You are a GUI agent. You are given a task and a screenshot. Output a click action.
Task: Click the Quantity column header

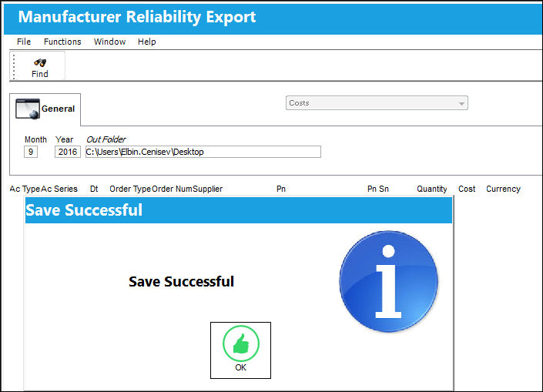(x=432, y=189)
